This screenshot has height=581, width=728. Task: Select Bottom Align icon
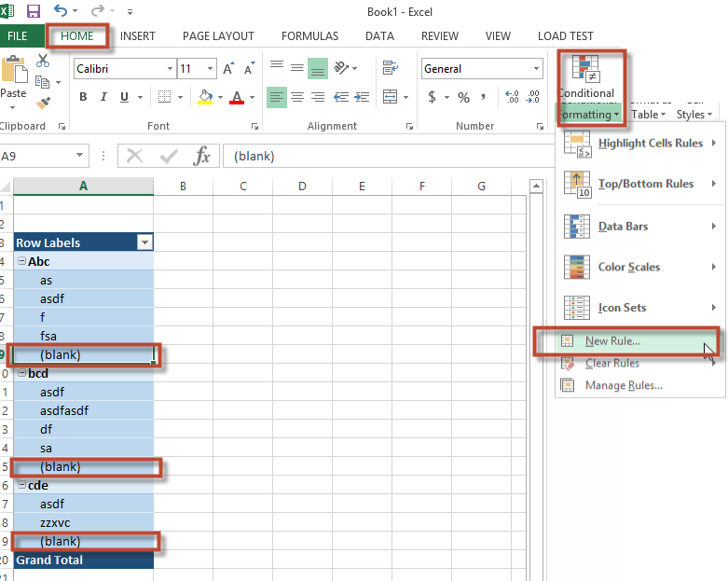(x=318, y=69)
